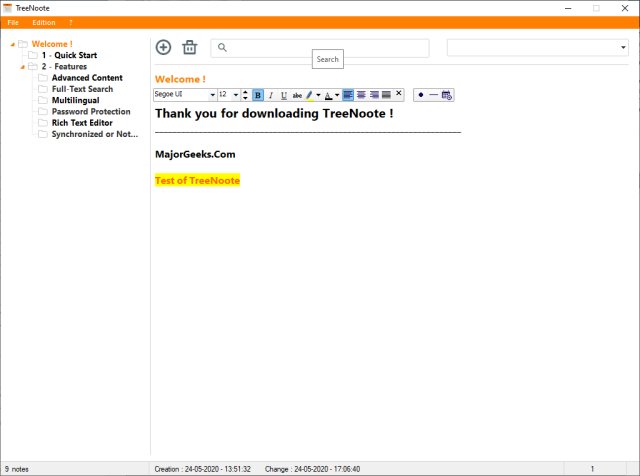
Task: Open the Multilingual note
Action: coord(76,100)
